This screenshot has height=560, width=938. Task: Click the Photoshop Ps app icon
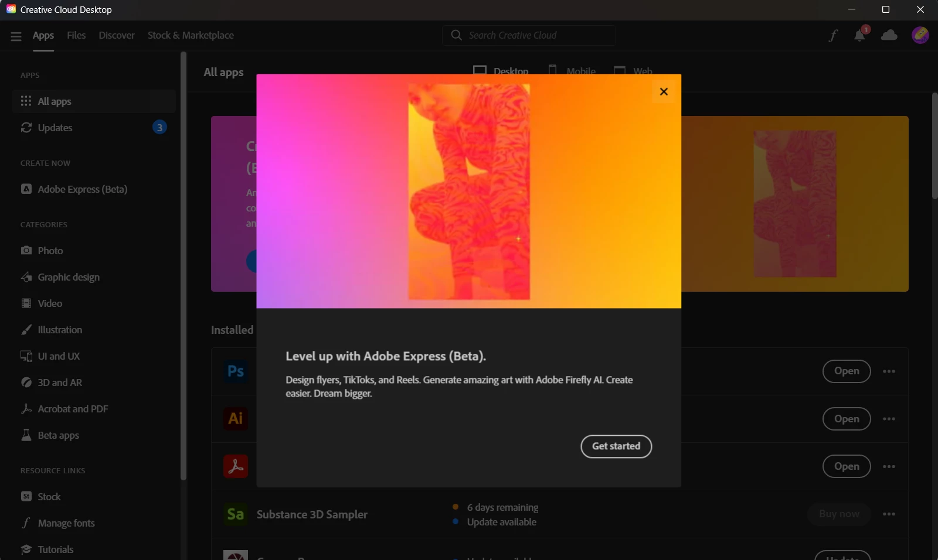point(236,371)
